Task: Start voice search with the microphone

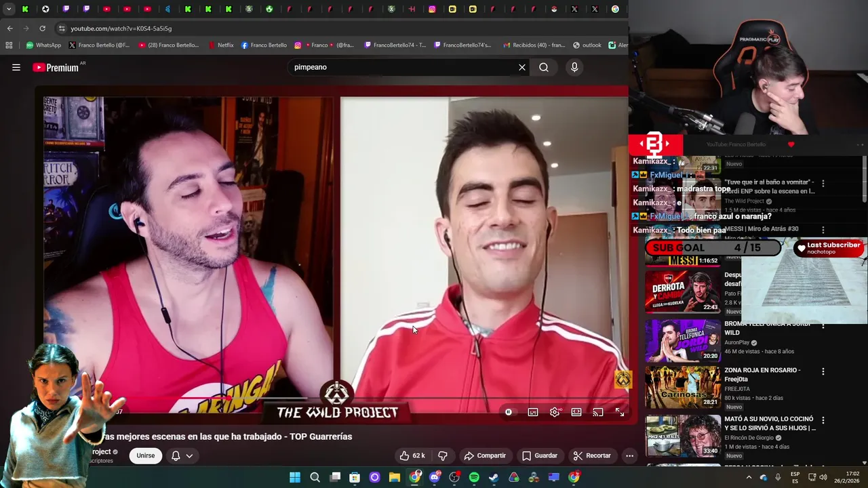Action: tap(574, 67)
